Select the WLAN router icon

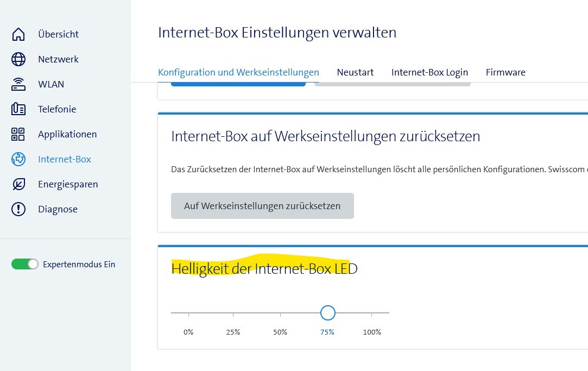[x=18, y=84]
